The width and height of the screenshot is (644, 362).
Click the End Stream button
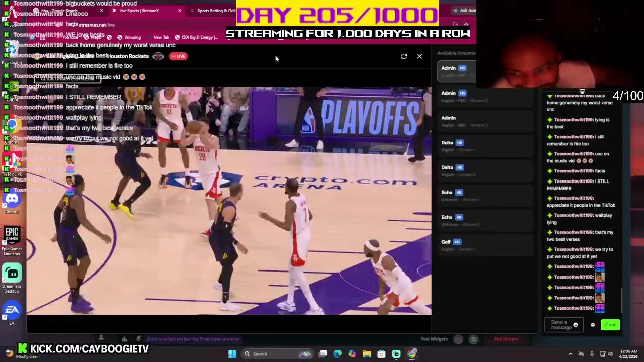(506, 339)
